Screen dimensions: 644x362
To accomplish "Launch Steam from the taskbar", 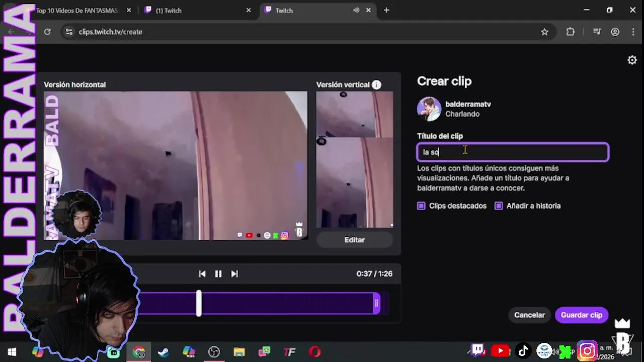I will (164, 352).
